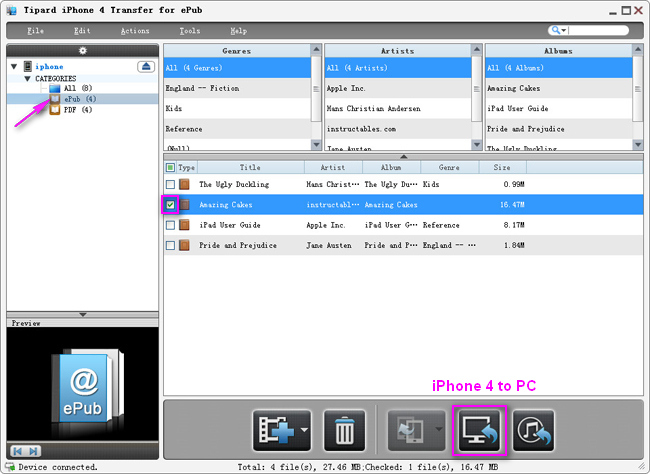This screenshot has width=650, height=474.
Task: Collapse the CATEGORIES tree node
Action: pos(28,78)
